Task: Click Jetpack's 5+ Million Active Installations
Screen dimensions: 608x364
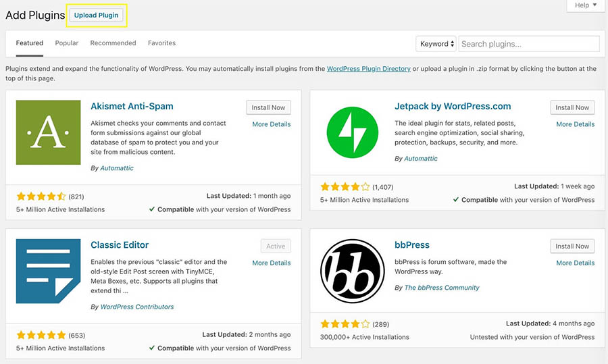Action: tap(365, 200)
